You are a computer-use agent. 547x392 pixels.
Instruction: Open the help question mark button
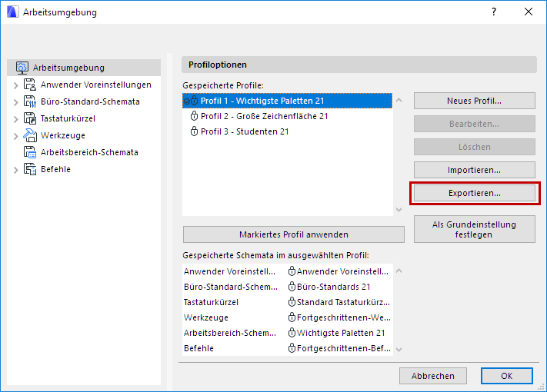click(x=493, y=12)
